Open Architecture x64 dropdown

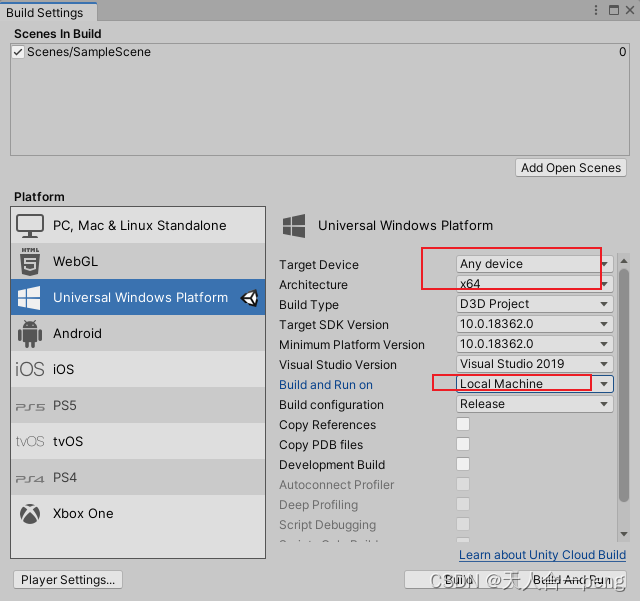(x=535, y=284)
